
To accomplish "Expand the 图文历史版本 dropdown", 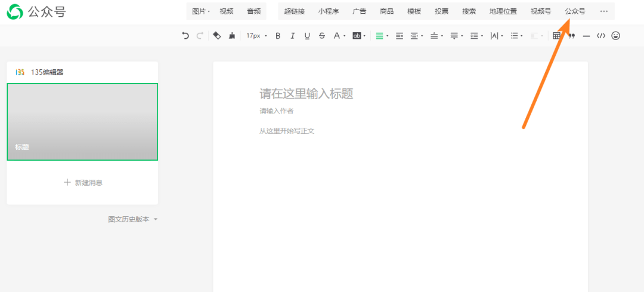I will pyautogui.click(x=132, y=220).
